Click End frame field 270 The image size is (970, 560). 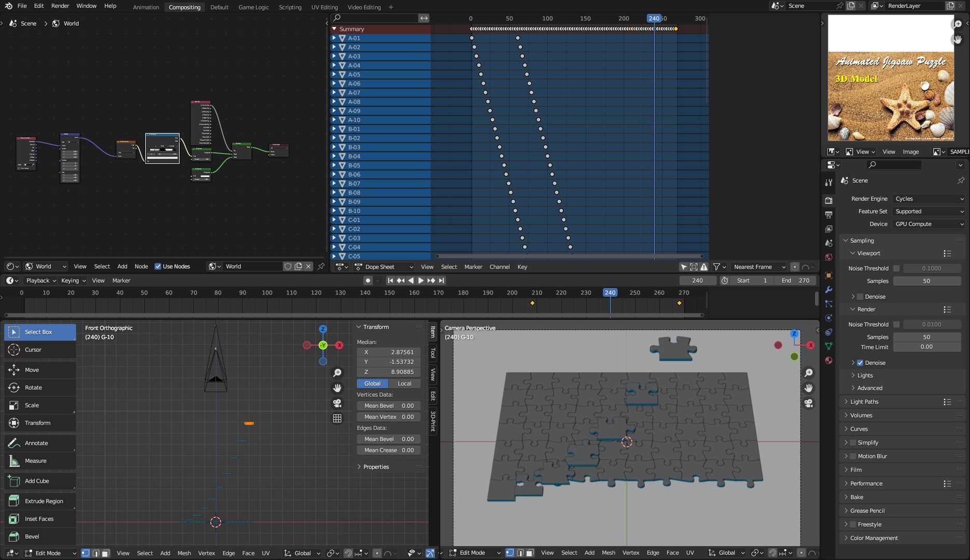(795, 281)
